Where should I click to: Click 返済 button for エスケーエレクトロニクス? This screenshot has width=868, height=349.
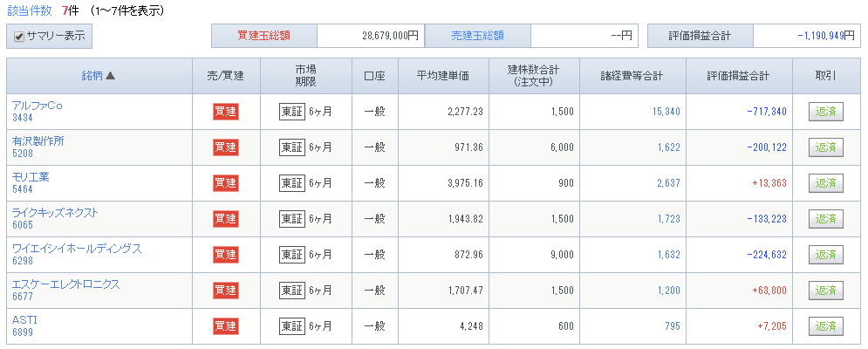[825, 291]
